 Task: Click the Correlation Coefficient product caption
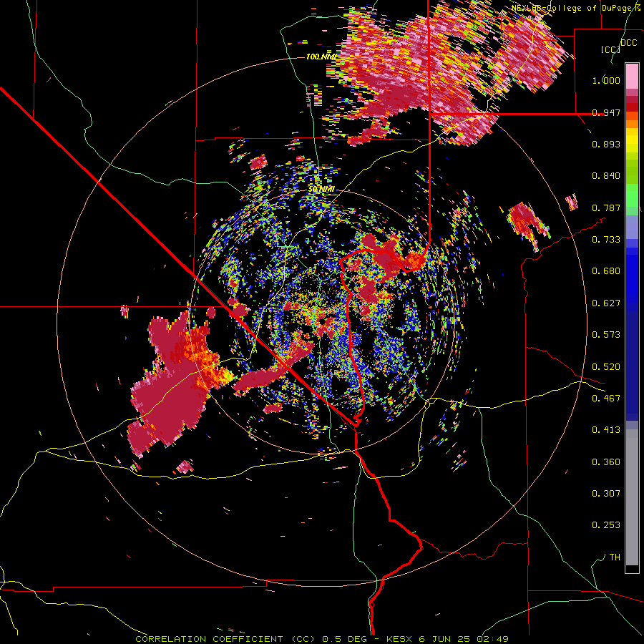322,639
